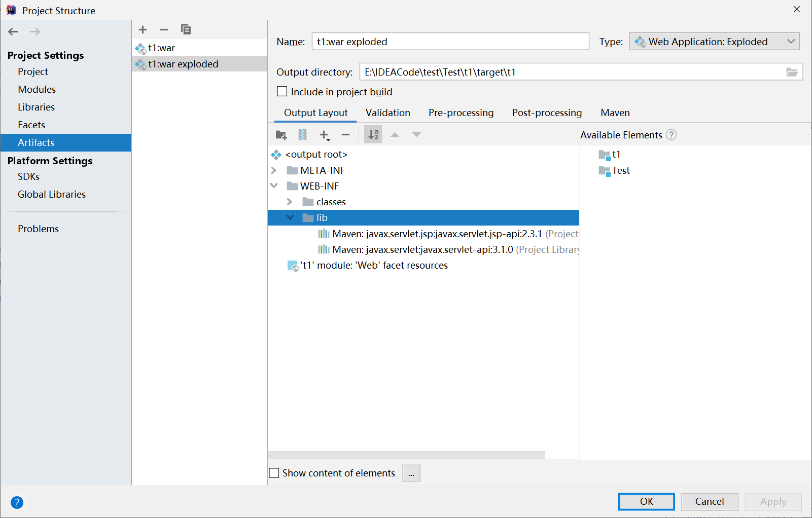The height and width of the screenshot is (518, 812).
Task: Browse for output directory folder
Action: (x=792, y=72)
